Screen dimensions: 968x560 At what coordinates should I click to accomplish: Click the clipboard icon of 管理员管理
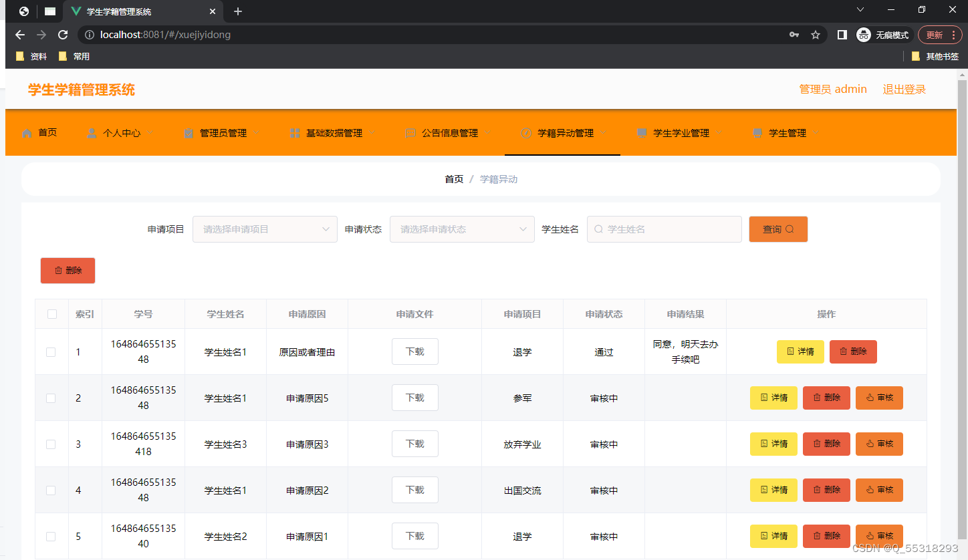(x=189, y=133)
